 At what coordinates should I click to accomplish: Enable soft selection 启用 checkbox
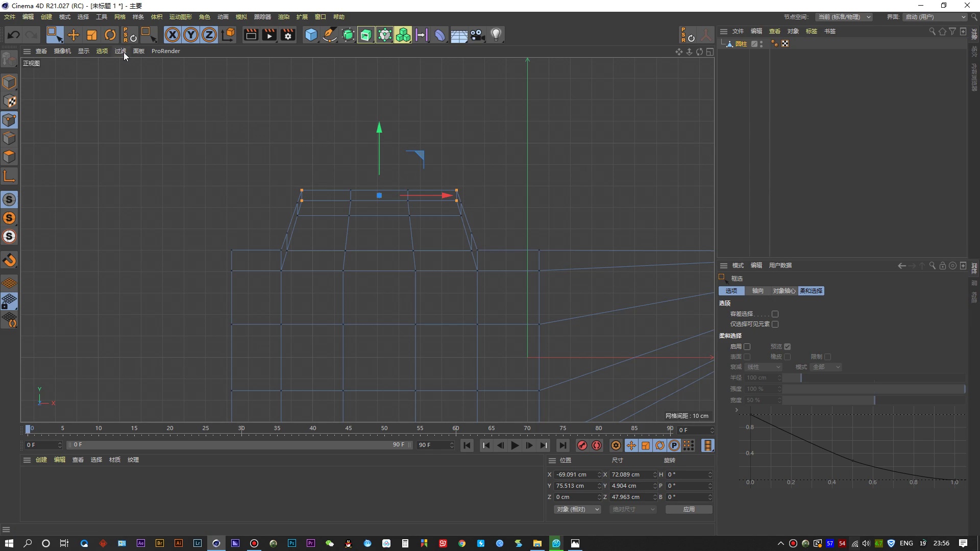(747, 346)
